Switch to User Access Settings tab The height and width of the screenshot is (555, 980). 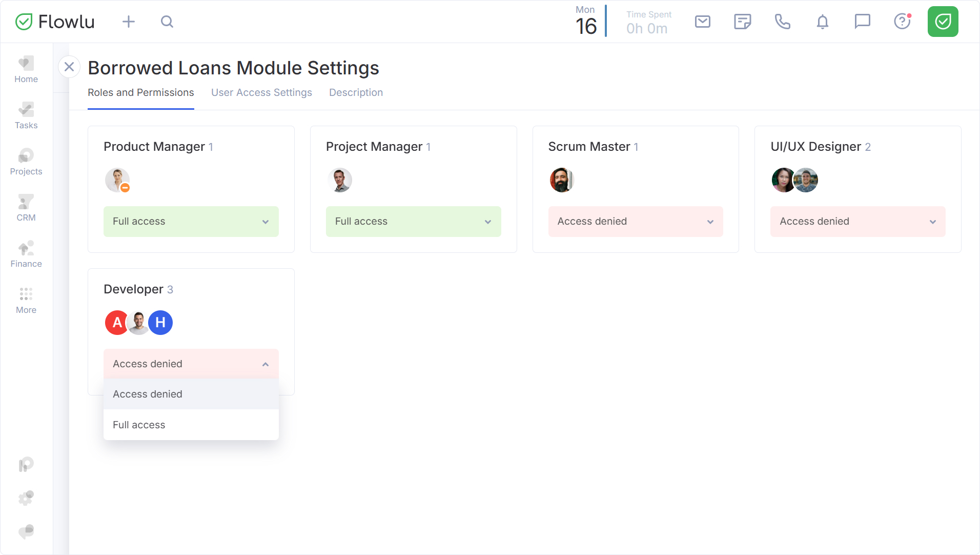tap(261, 92)
